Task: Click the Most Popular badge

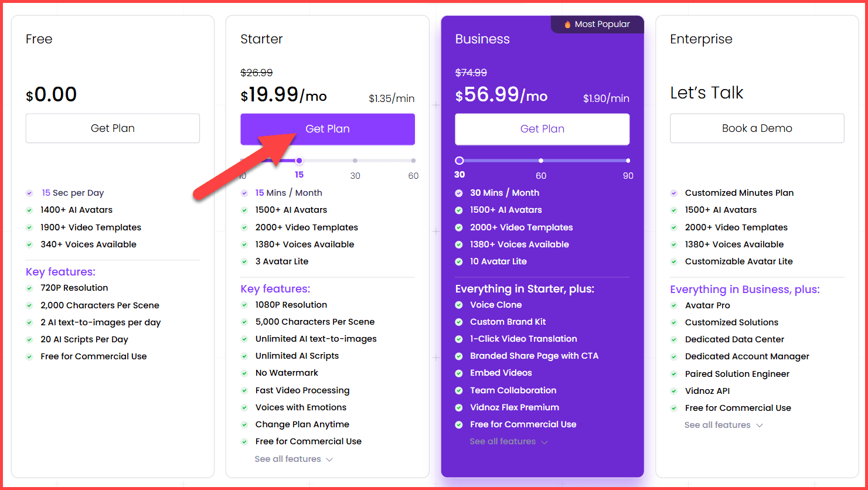Action: coord(597,25)
